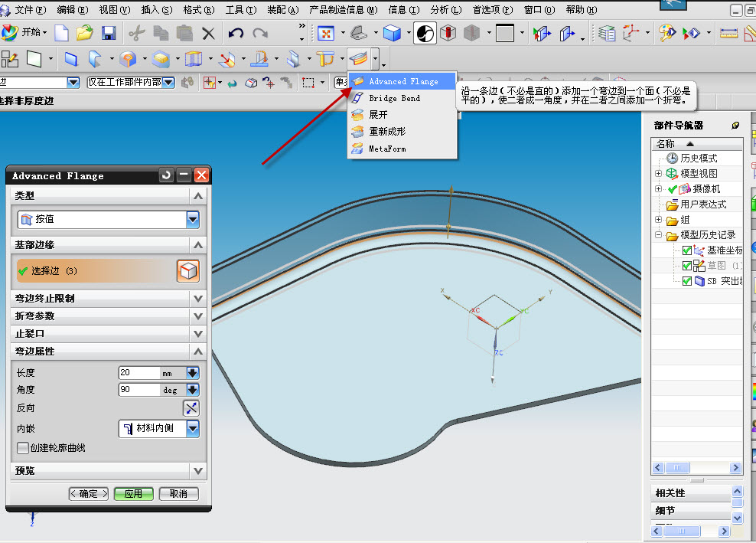Viewport: 756px width, 543px height.
Task: Click the Advanced Flange toolbar icon
Action: point(359,59)
